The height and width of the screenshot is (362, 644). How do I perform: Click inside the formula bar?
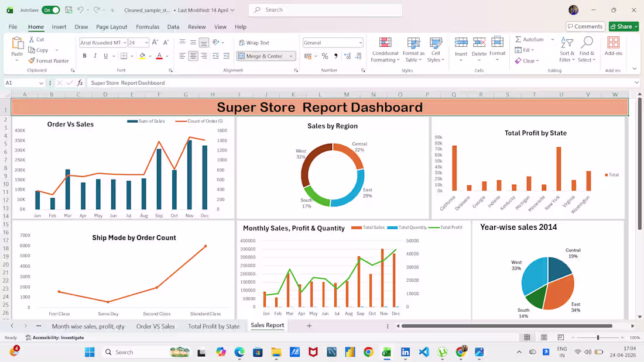176,82
